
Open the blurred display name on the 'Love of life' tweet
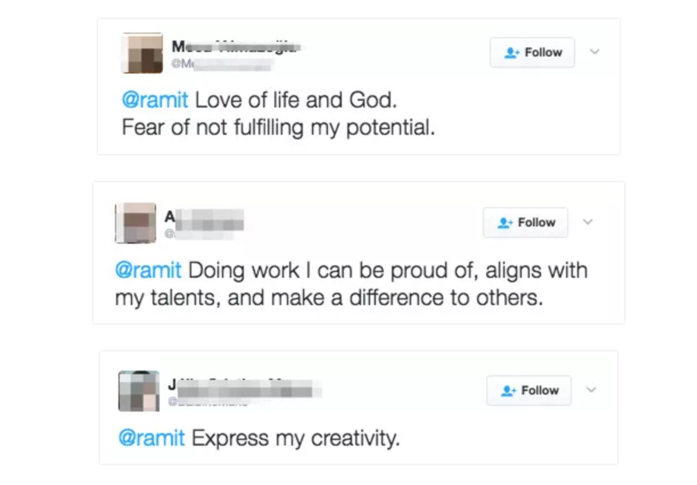coord(236,44)
